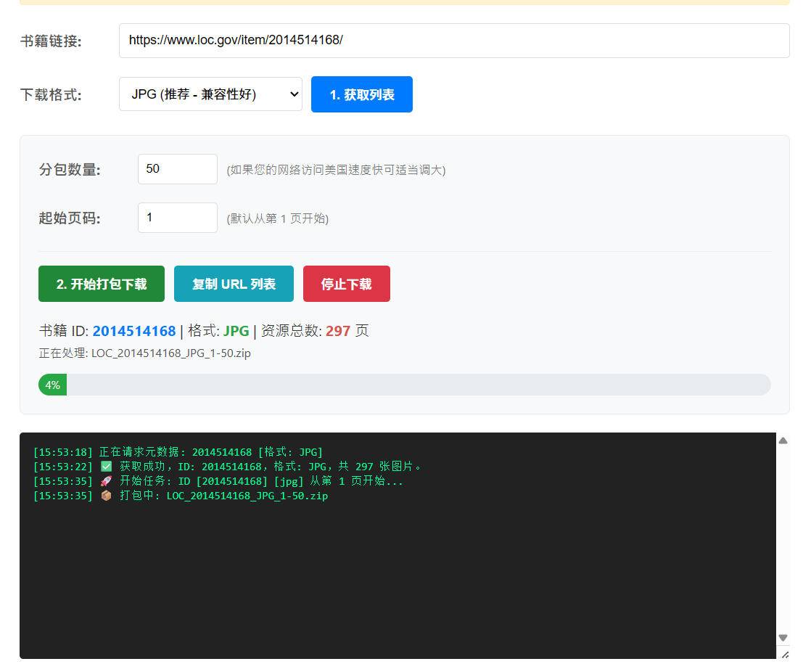This screenshot has width=803, height=672.
Task: Click the blue book ID 2014514168
Action: tap(134, 331)
